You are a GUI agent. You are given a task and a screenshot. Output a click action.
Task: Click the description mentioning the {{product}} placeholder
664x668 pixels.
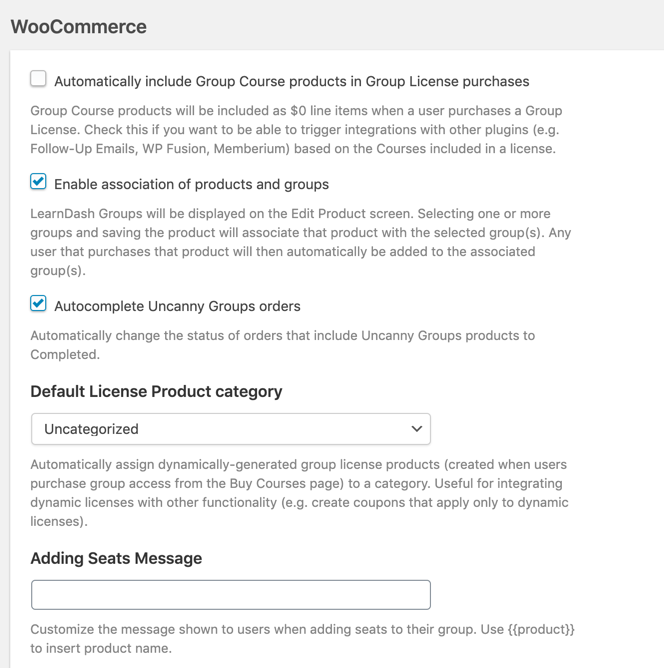(302, 630)
